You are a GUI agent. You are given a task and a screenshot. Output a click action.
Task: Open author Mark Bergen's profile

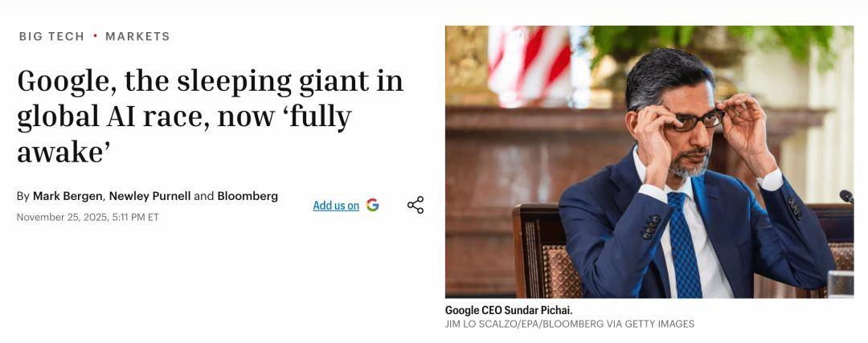tap(68, 196)
